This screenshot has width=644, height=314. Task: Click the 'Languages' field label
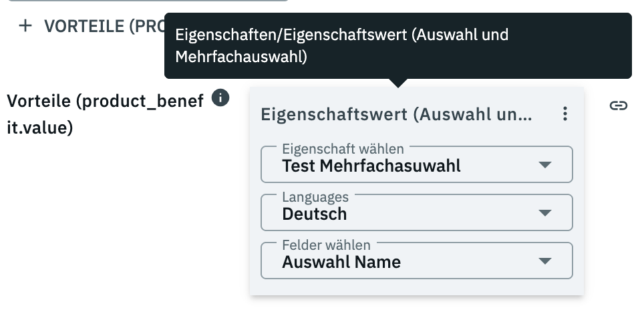[x=315, y=196]
